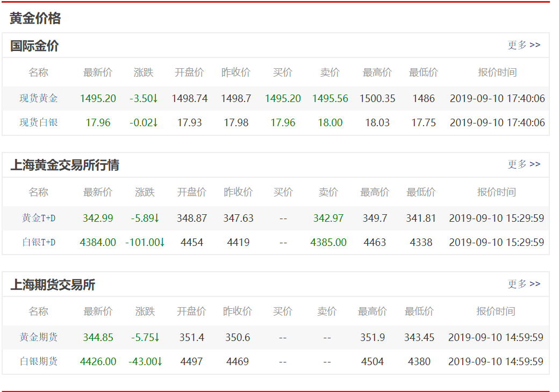
Task: Click the 上海期货交易所 section heading
Action: click(x=53, y=285)
